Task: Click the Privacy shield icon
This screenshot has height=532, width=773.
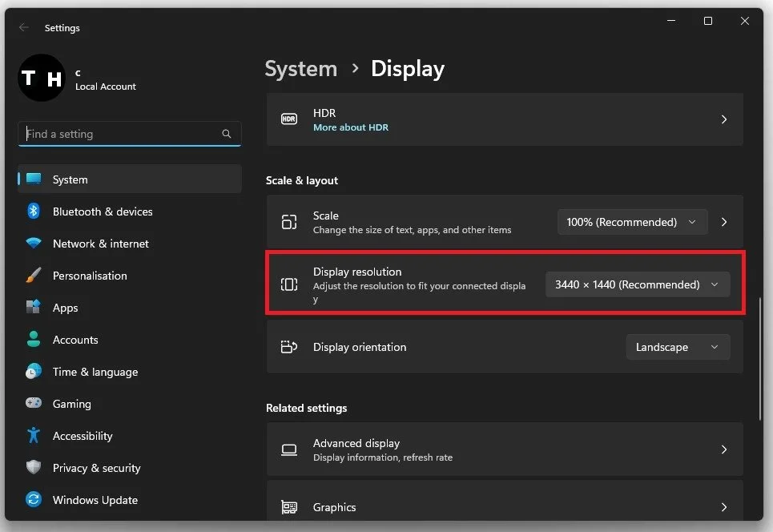Action: pyautogui.click(x=34, y=467)
